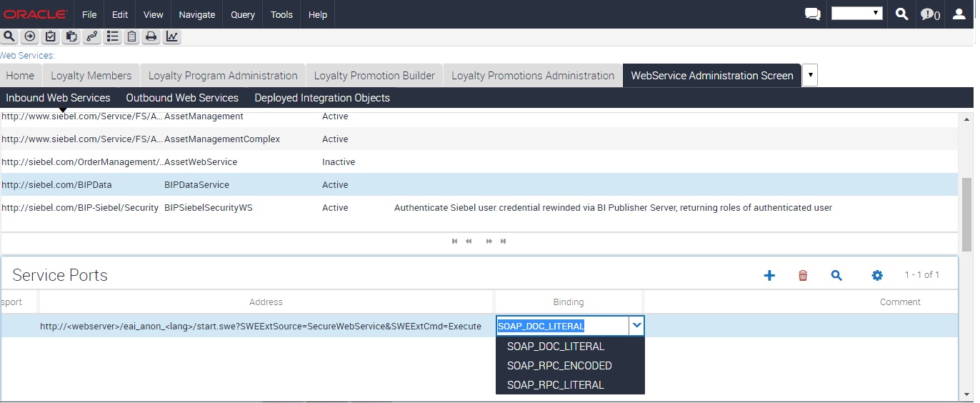
Task: Add a new Service Port with plus icon
Action: 769,275
